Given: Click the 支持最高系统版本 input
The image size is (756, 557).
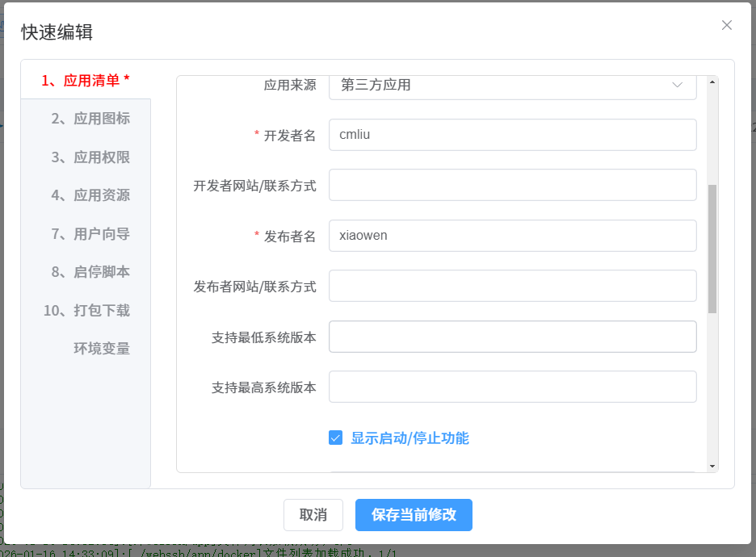Looking at the screenshot, I should click(x=512, y=387).
